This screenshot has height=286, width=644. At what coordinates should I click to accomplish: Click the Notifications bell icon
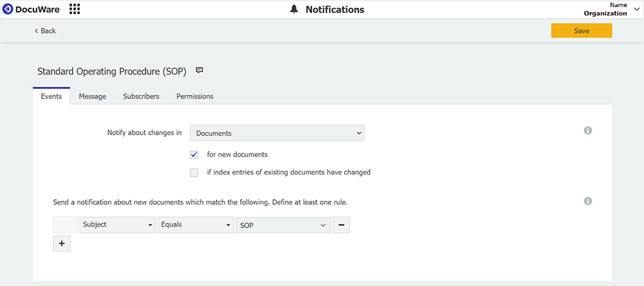[x=294, y=10]
